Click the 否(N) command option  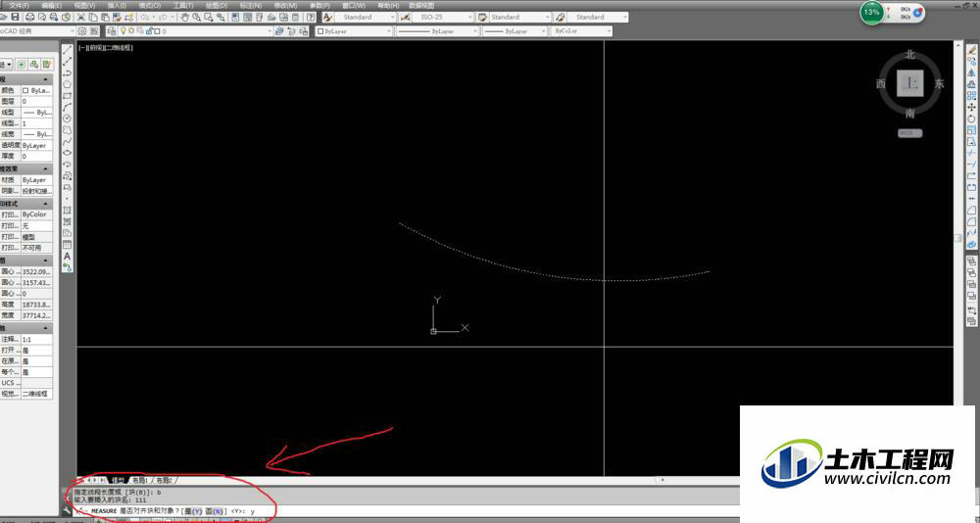coord(215,511)
